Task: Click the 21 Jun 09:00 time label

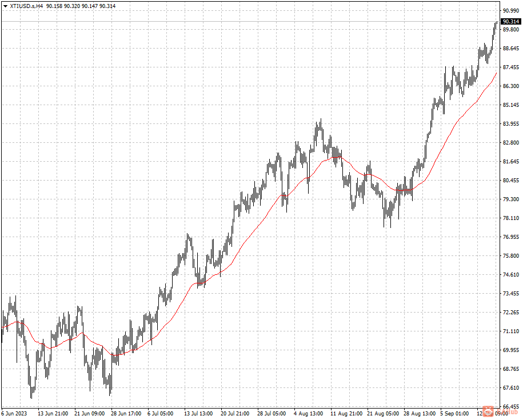Action: [x=89, y=414]
